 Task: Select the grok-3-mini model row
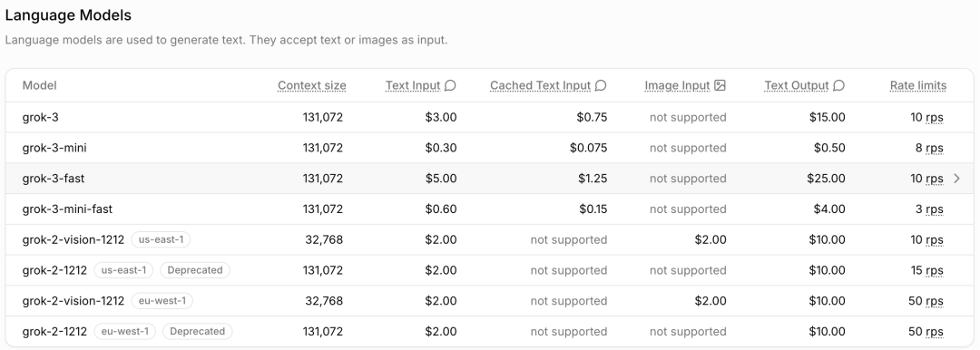[489, 148]
